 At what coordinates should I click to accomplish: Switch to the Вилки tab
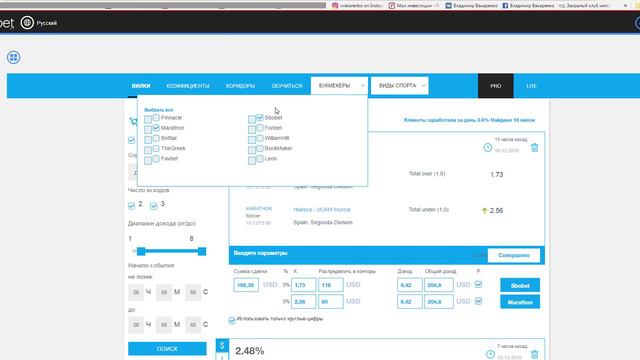click(141, 86)
